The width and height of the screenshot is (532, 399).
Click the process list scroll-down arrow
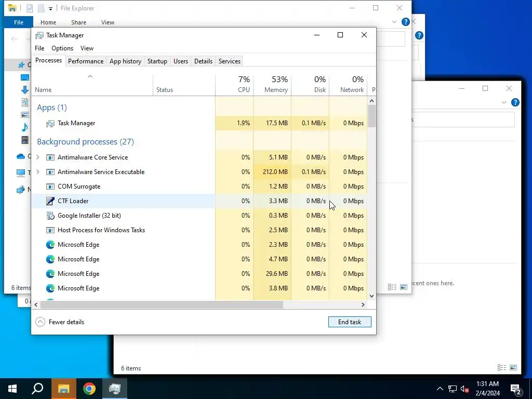tap(371, 296)
